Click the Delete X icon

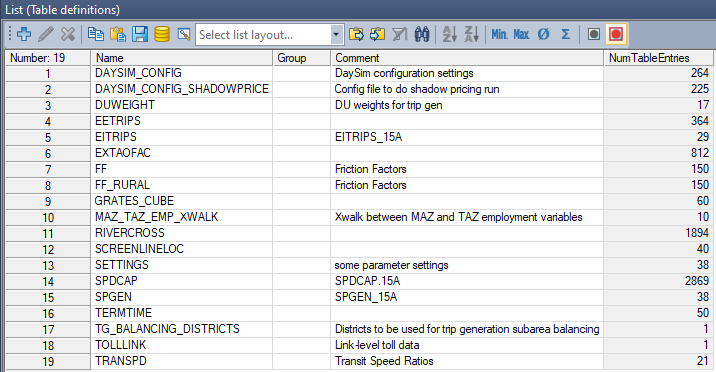(x=68, y=34)
